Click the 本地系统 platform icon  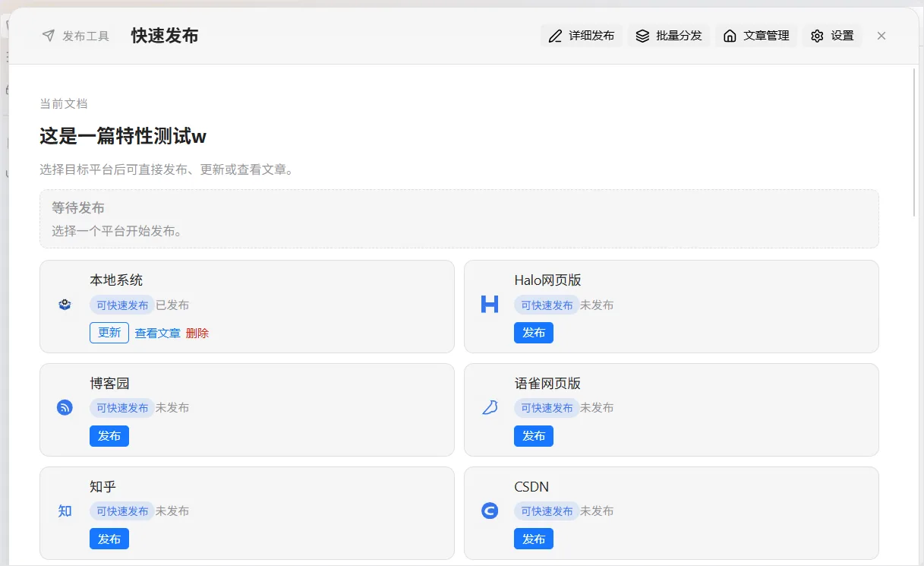(65, 305)
